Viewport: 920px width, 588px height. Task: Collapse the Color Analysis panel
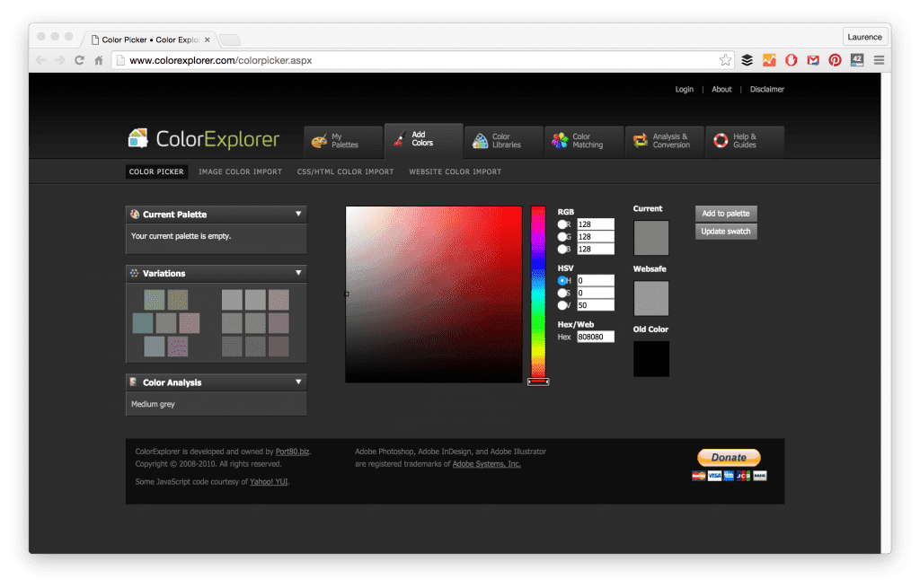(x=299, y=382)
